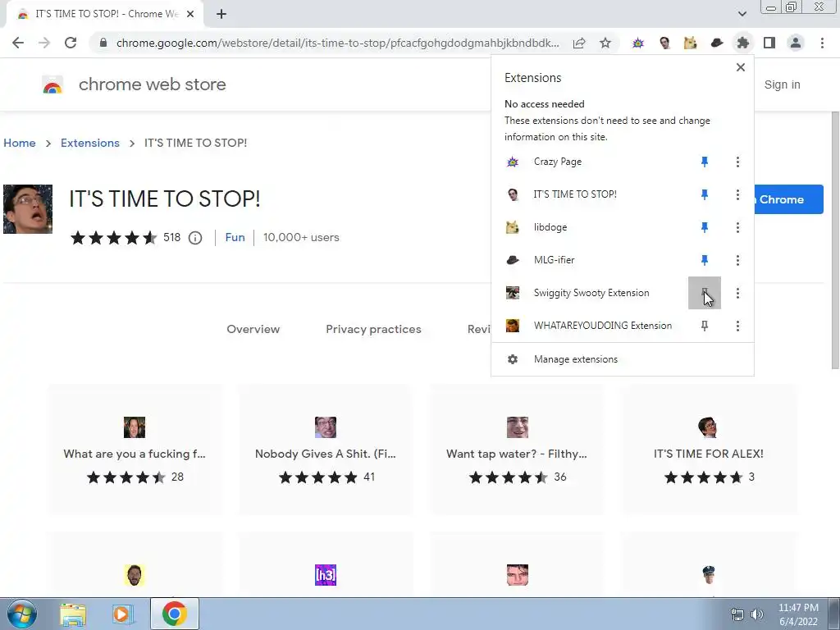
Task: Open Manage extensions
Action: click(623, 359)
